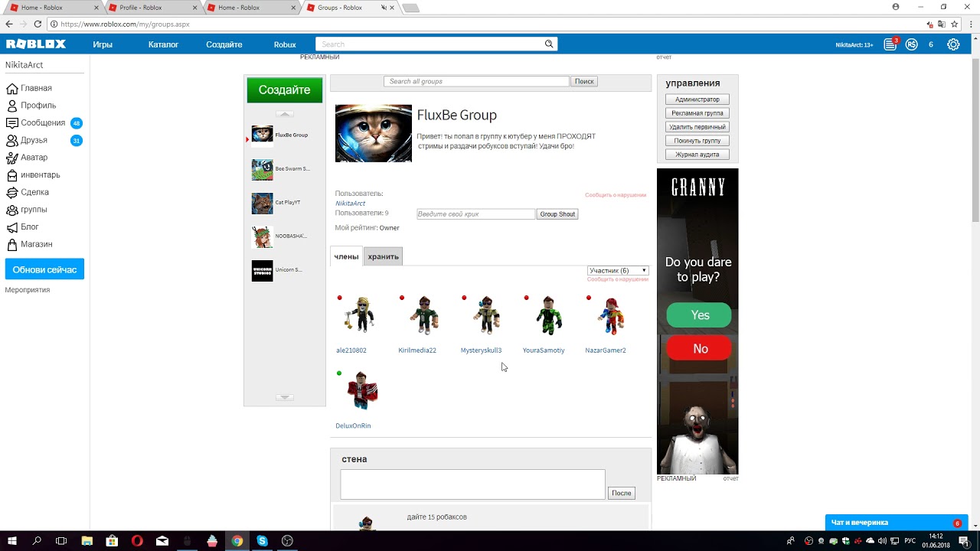Open инвентарь inventory icon in sidebar
Screen dimensions: 980x551
(12, 174)
